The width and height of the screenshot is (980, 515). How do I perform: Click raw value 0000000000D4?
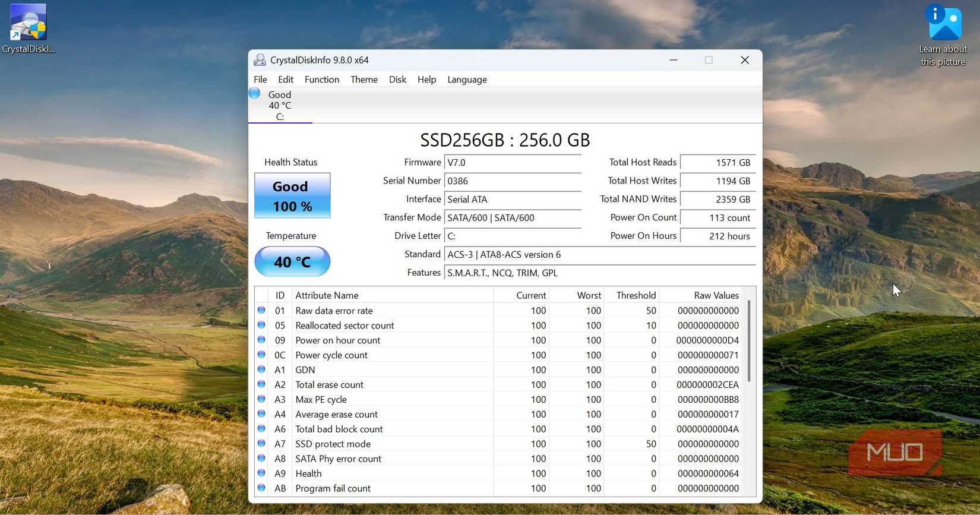[707, 340]
